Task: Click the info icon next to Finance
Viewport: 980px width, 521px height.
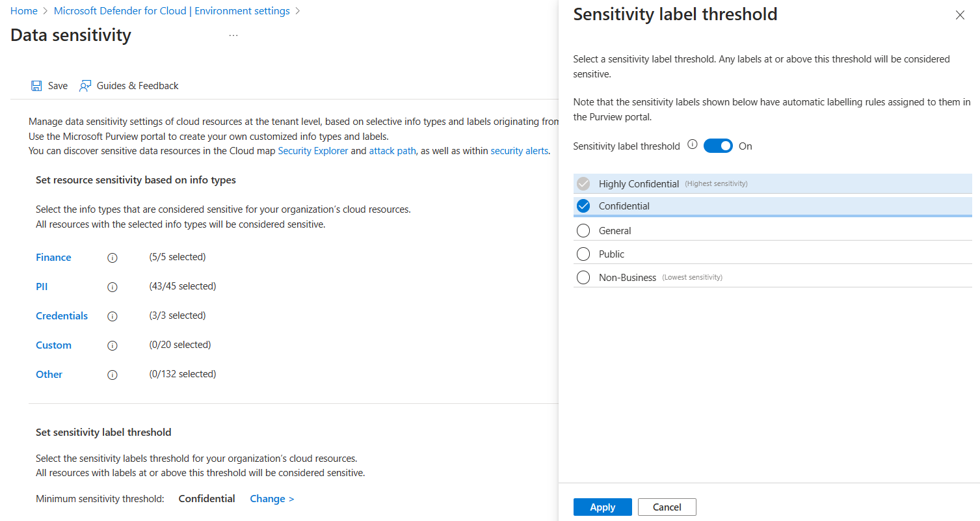Action: tap(112, 258)
